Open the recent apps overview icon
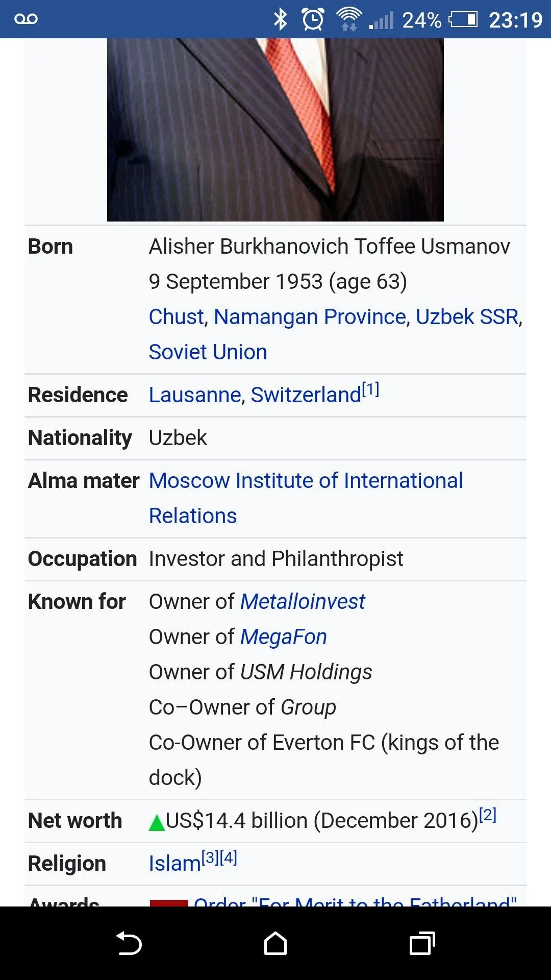Image resolution: width=551 pixels, height=980 pixels. tap(422, 943)
